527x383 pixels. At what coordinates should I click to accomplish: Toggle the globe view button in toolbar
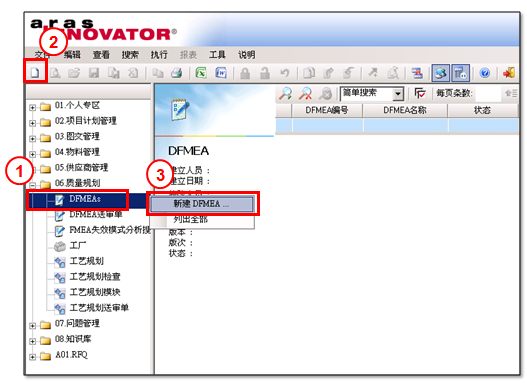tap(441, 73)
